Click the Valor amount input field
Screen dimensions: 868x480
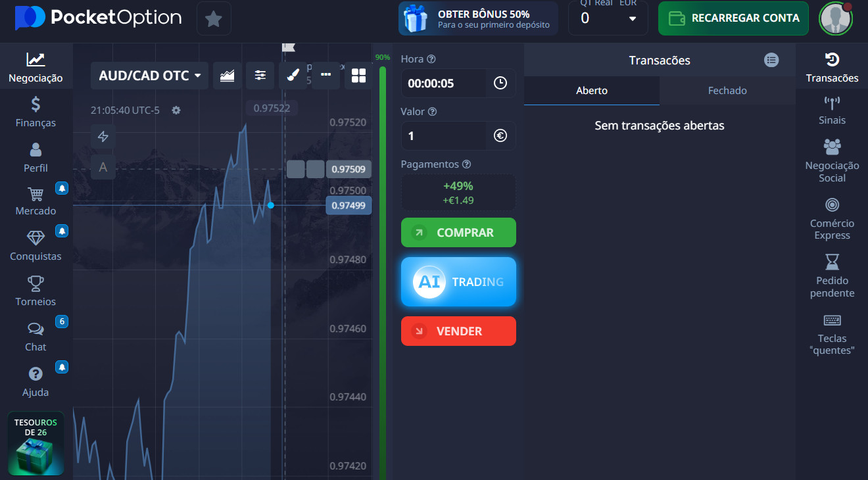tap(444, 136)
